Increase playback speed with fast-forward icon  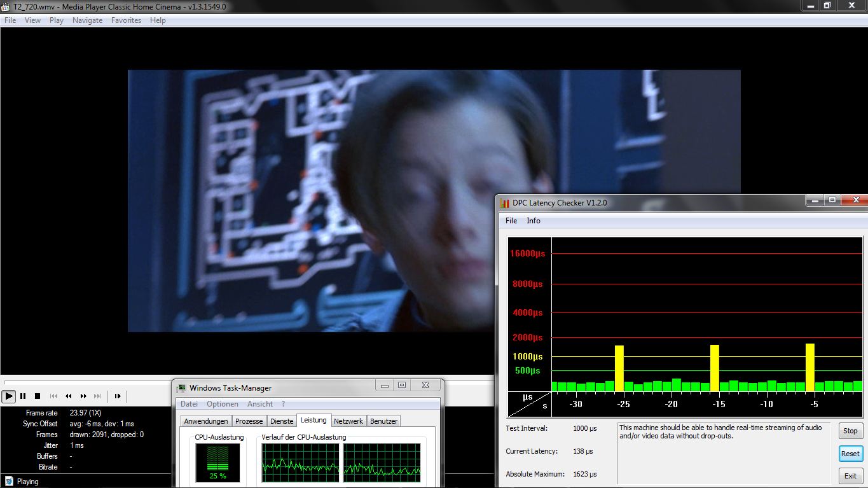point(83,396)
